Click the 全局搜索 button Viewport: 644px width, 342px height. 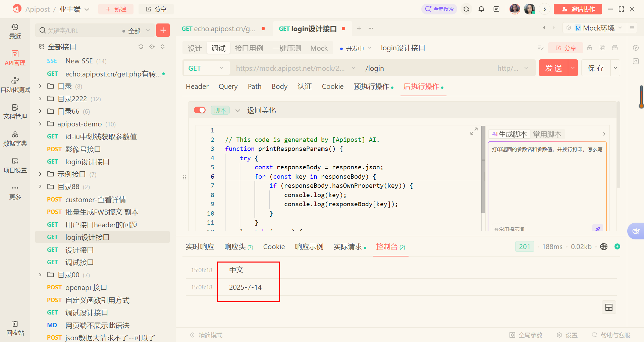tap(439, 9)
